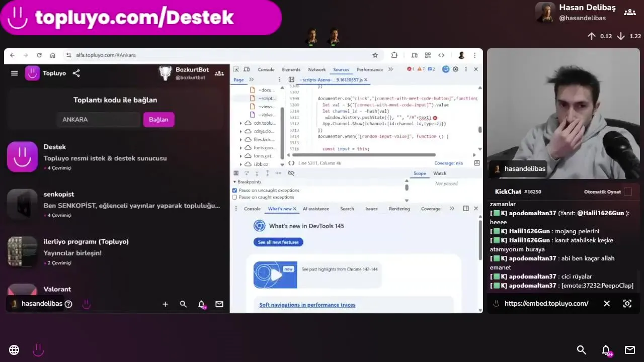
Task: Open the Rendering drawer tab
Action: click(x=399, y=209)
